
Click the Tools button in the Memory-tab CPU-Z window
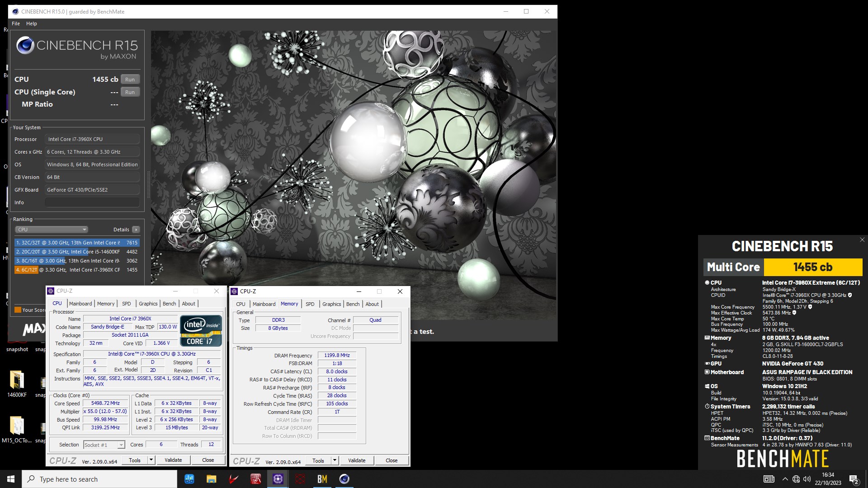(x=318, y=460)
